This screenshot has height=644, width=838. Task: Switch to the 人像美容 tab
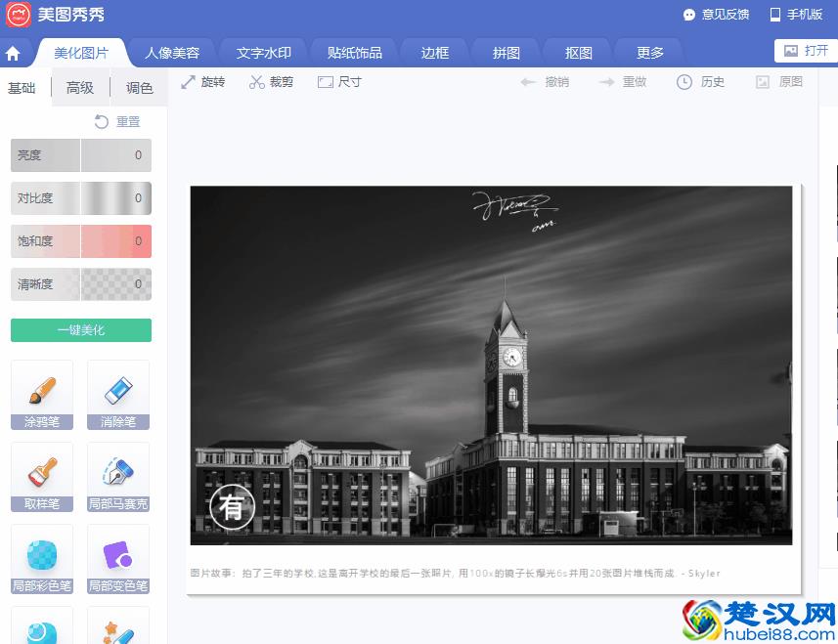pos(173,52)
